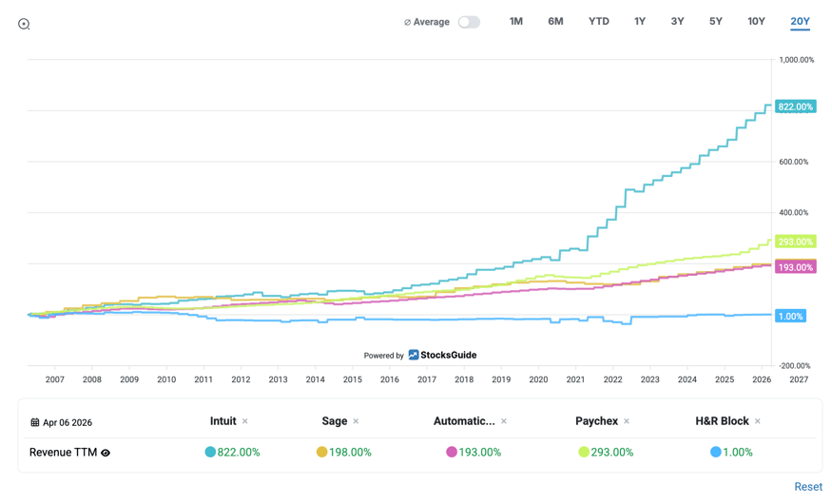Remove Sage using its X icon
This screenshot has height=504, width=832.
pos(357,421)
